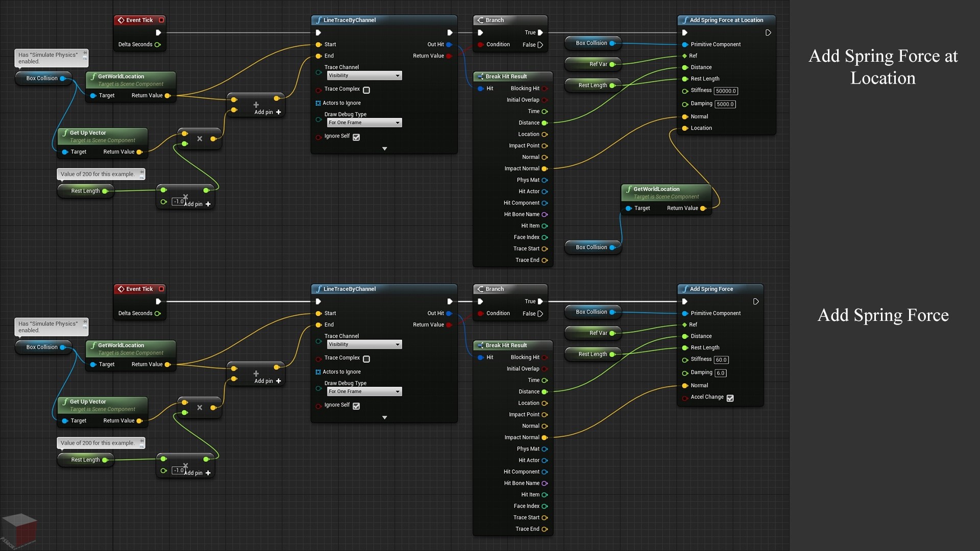This screenshot has width=980, height=551.
Task: Click True exec pin on lower Branch
Action: coord(540,302)
